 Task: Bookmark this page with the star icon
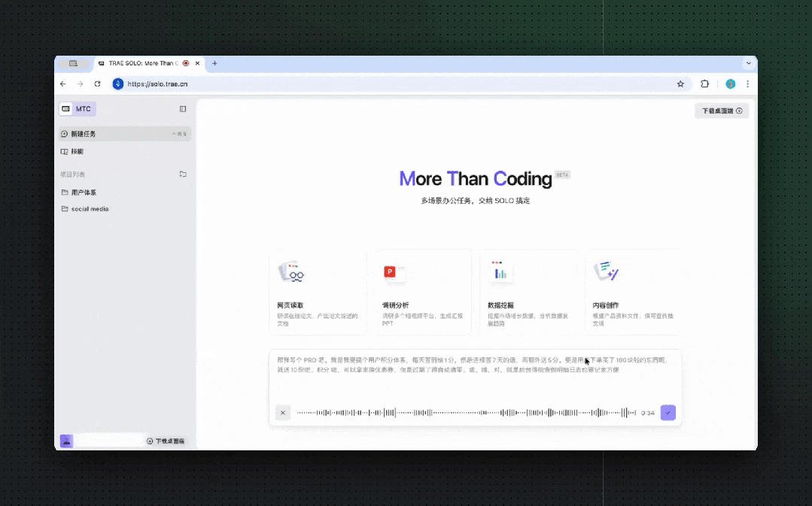tap(680, 84)
